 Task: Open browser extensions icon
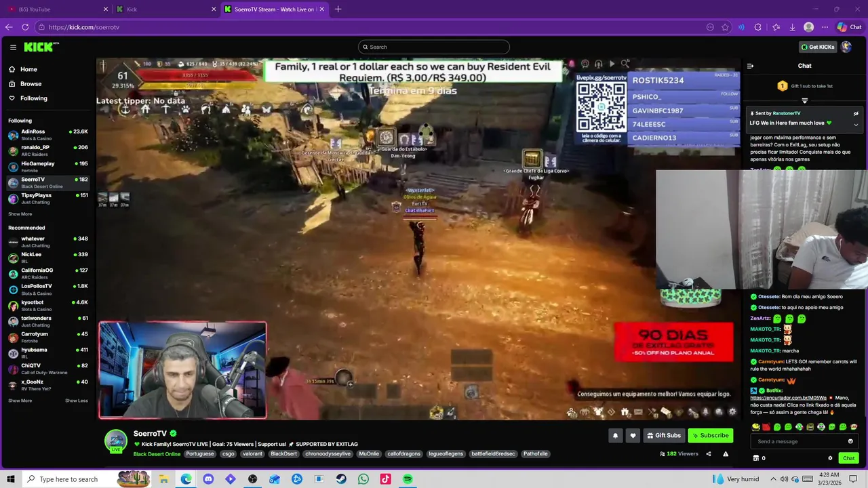758,27
